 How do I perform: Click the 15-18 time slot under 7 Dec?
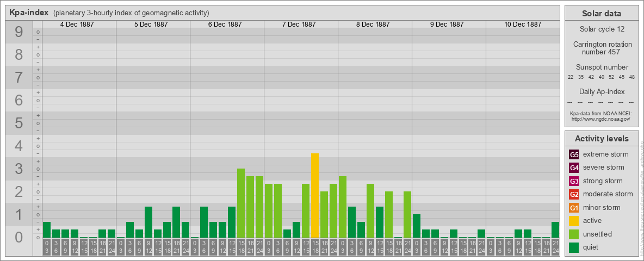[x=314, y=247]
